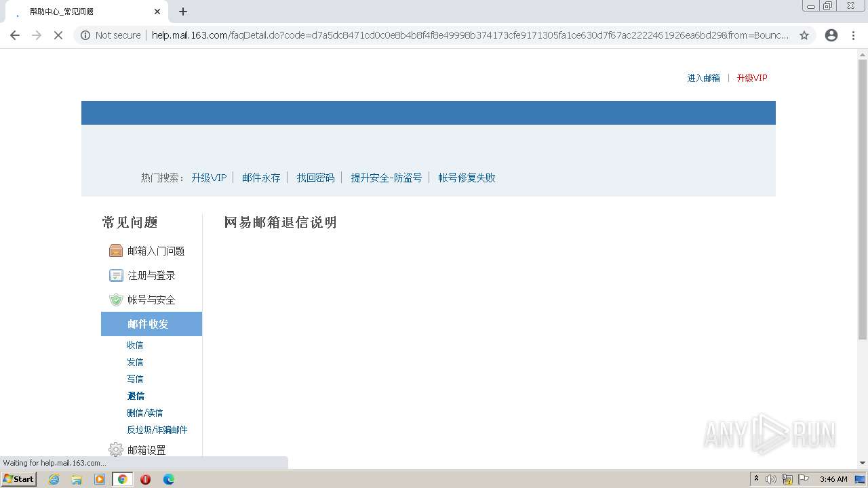868x488 pixels.
Task: Open the red Opera taskbar icon
Action: pos(145,479)
